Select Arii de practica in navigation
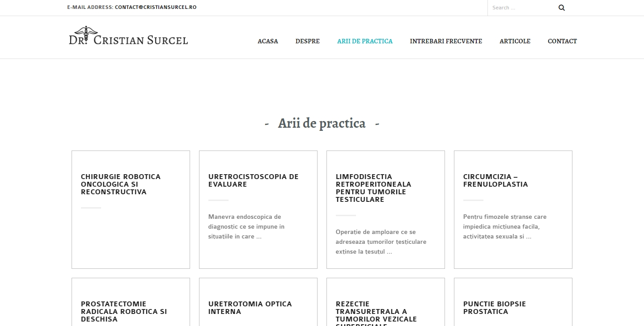This screenshot has height=326, width=644. pyautogui.click(x=364, y=41)
